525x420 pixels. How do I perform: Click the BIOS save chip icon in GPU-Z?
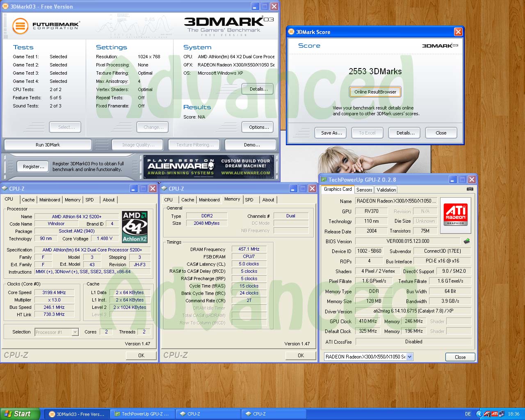coord(466,241)
